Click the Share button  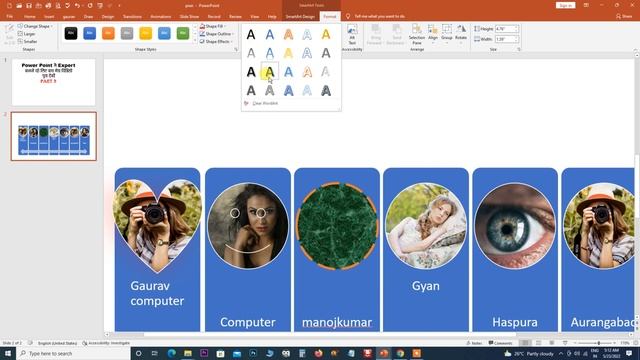(624, 16)
